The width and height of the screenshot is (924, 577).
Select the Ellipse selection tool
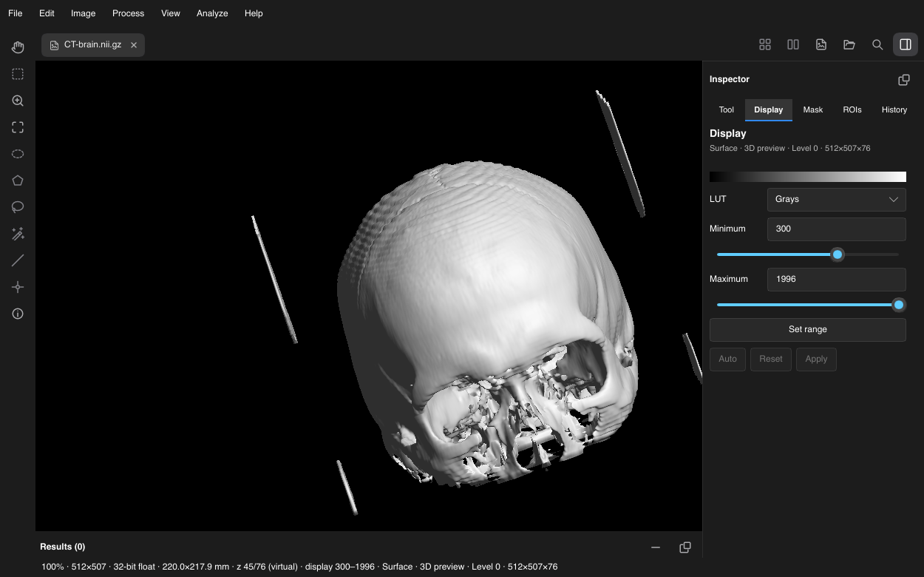[x=18, y=154]
